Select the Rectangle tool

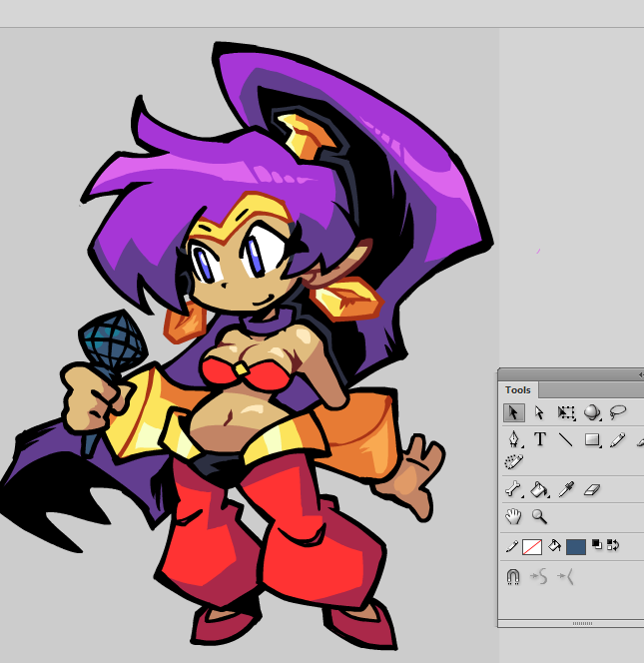point(592,439)
